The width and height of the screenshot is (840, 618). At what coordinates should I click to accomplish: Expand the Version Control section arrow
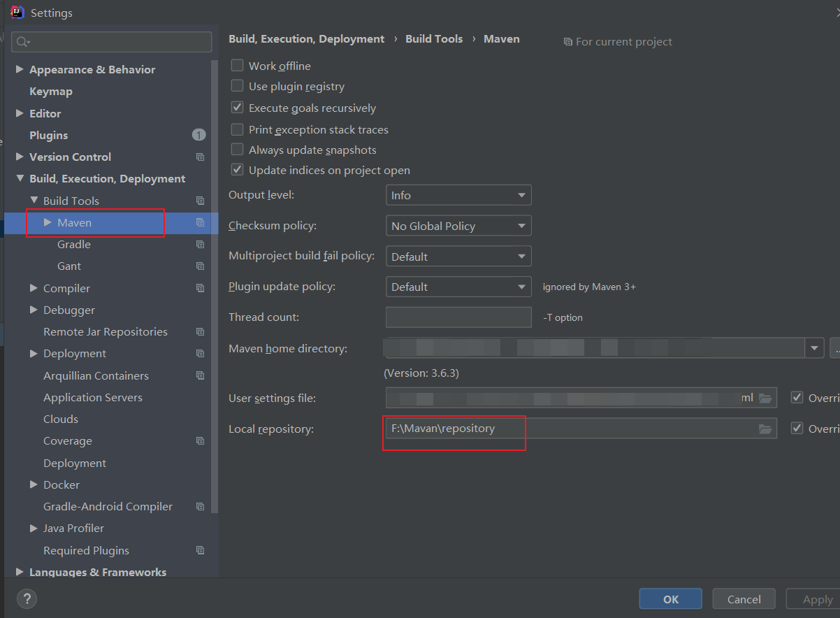point(20,157)
